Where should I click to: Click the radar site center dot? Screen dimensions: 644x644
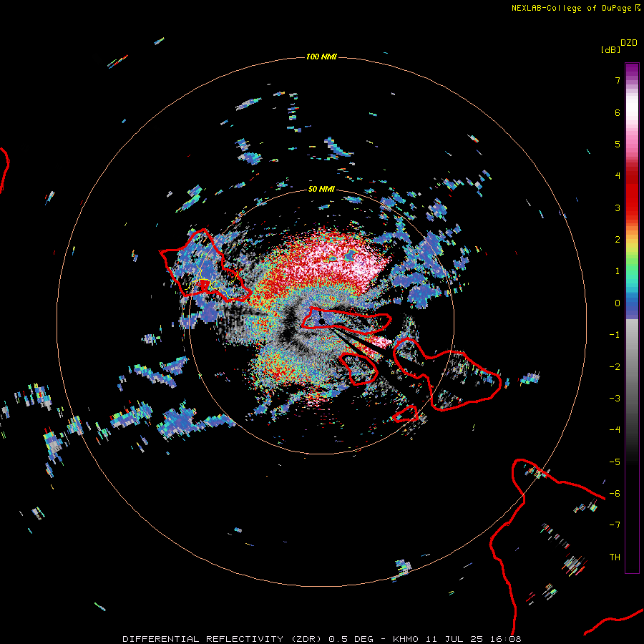pyautogui.click(x=321, y=321)
